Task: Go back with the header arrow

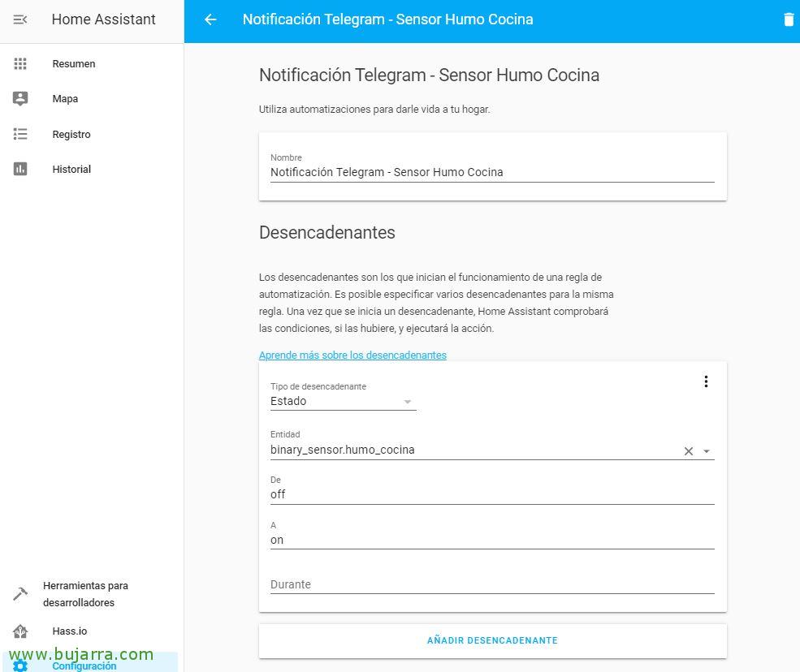Action: coord(210,19)
